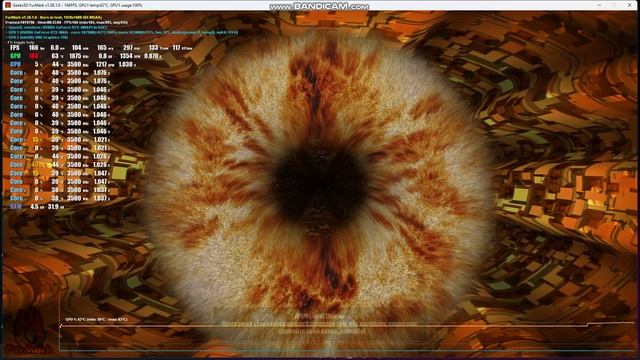Click the FPS value 166
640x360 pixels.
pyautogui.click(x=33, y=48)
